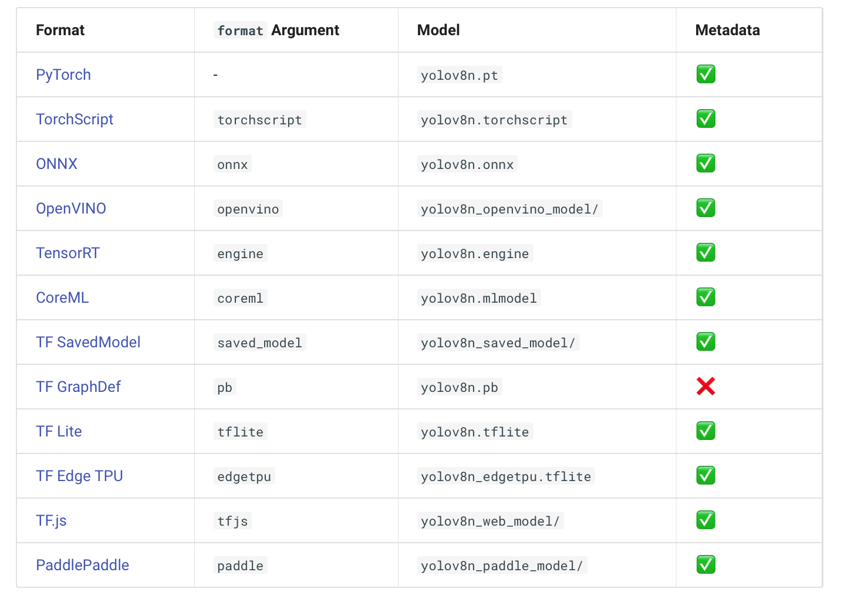
Task: Select the 'coreml' argument code
Action: 240,298
